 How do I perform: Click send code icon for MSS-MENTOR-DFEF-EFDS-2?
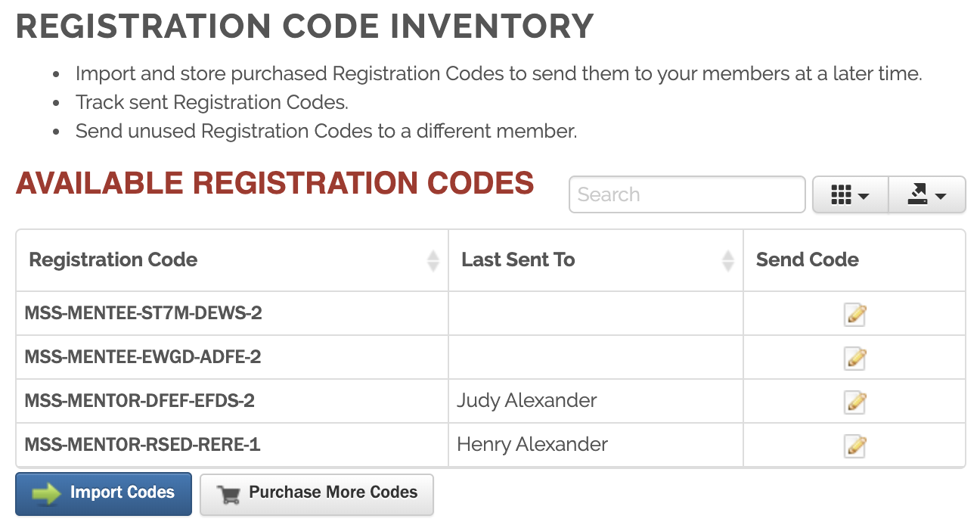(x=854, y=402)
